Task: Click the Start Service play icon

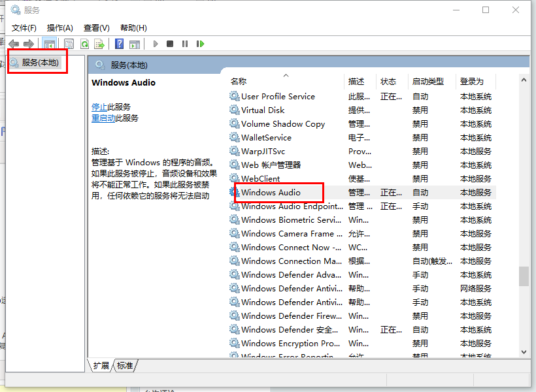Action: coord(156,44)
